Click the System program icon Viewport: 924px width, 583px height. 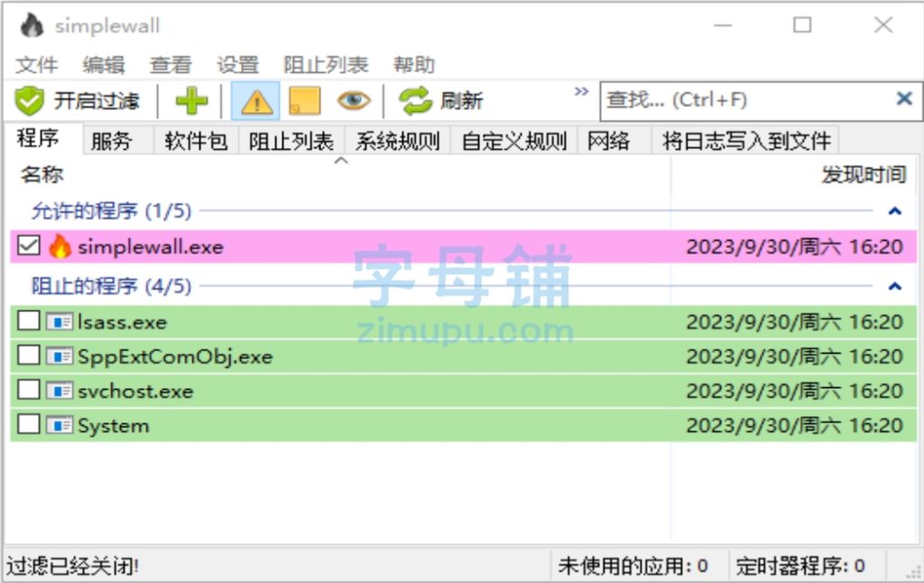60,425
